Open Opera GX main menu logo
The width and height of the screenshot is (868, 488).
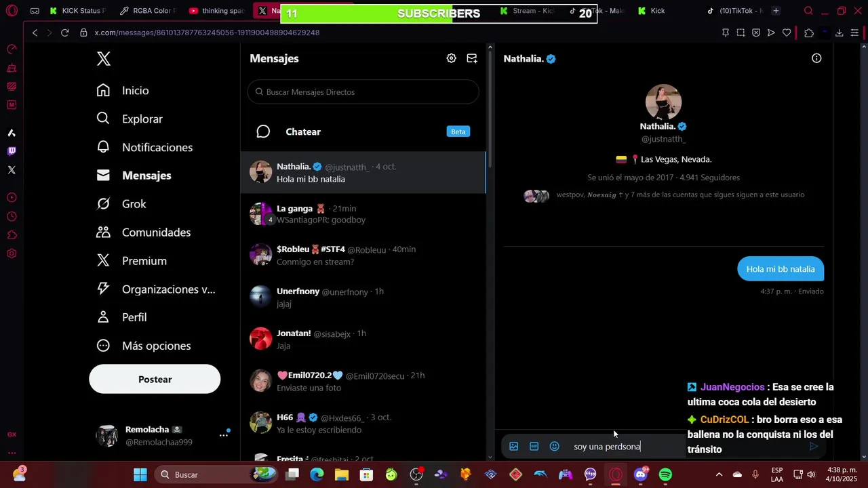point(12,11)
